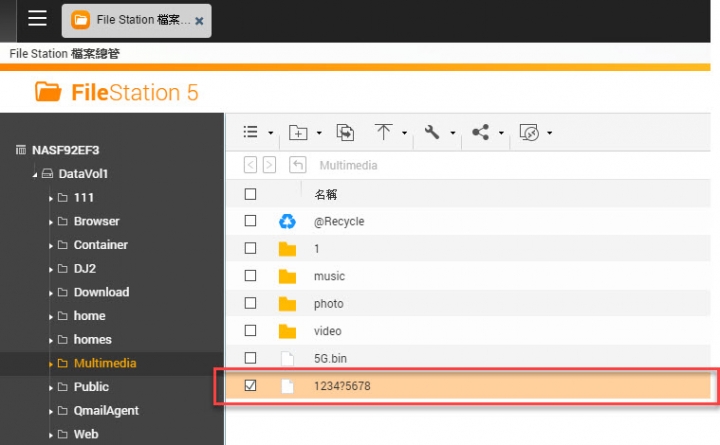Image resolution: width=720 pixels, height=445 pixels.
Task: Select DataVol1 in the tree
Action: click(x=83, y=174)
